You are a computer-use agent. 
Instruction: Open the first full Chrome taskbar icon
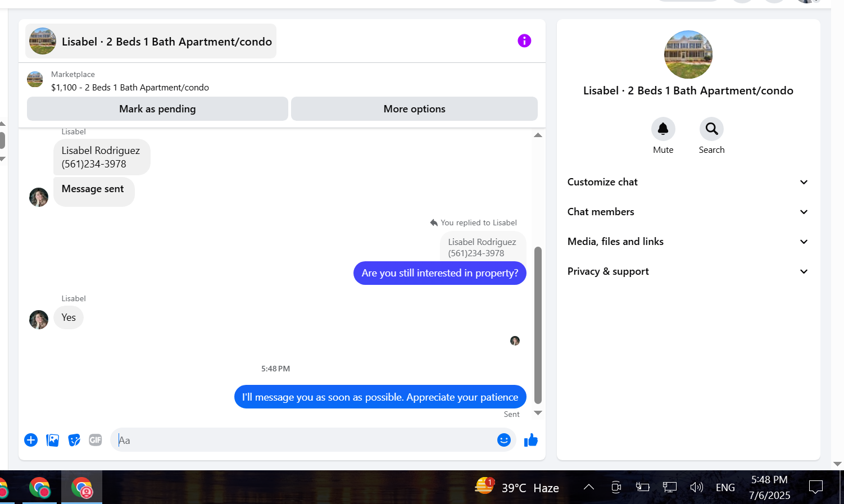39,488
